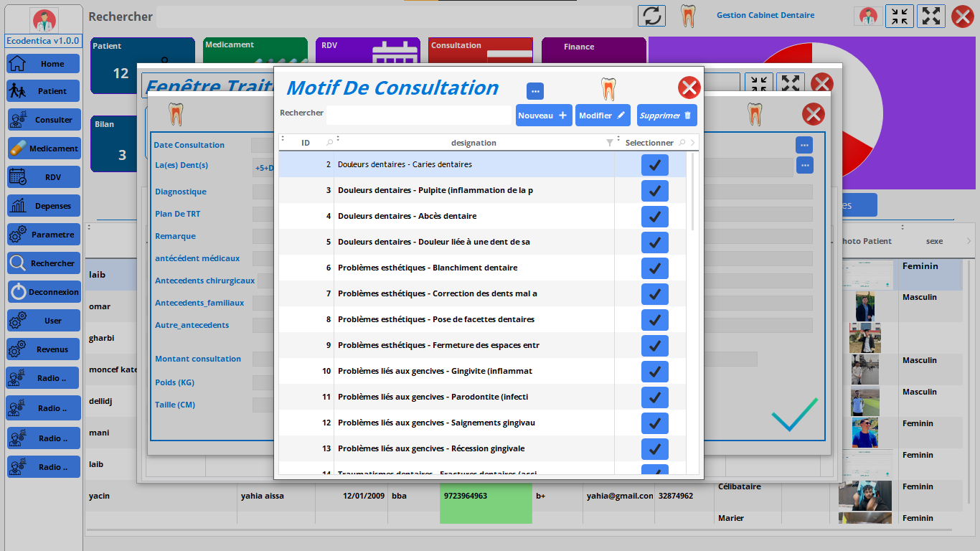Screen dimensions: 980x551
Task: Click the Supprimer button
Action: coord(666,116)
